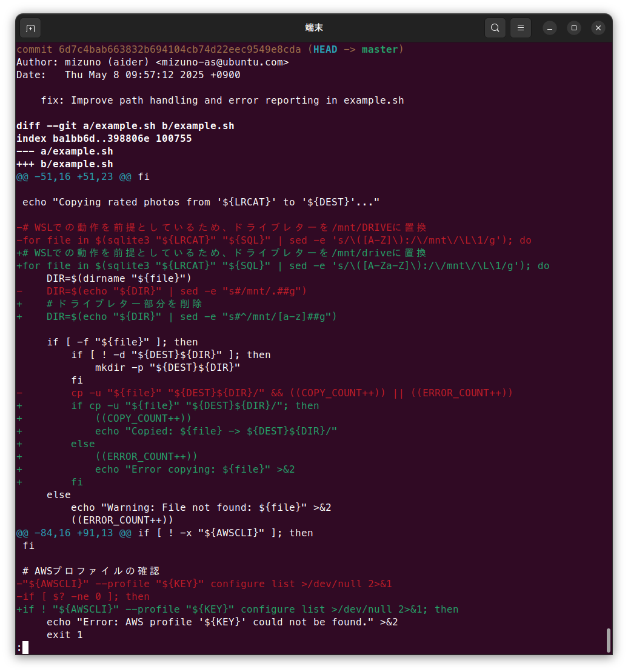The height and width of the screenshot is (672, 628).
Task: Click the @@ -84,16 +91,13 @@ hunk header
Action: coord(74,533)
